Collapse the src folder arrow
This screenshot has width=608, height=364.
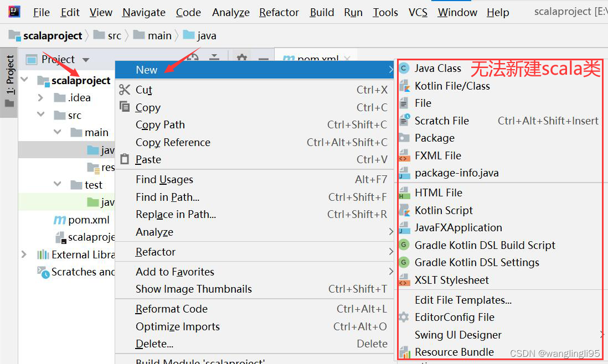click(41, 114)
